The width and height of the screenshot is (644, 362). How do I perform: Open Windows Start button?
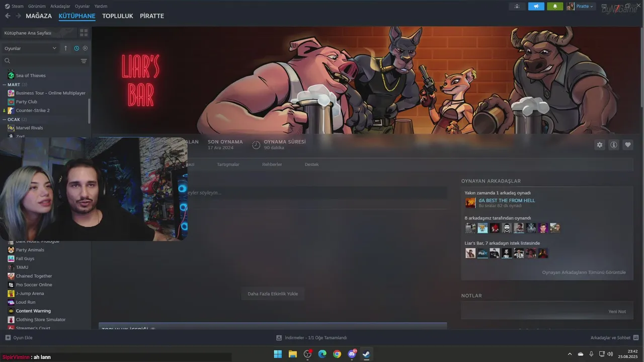point(278,354)
